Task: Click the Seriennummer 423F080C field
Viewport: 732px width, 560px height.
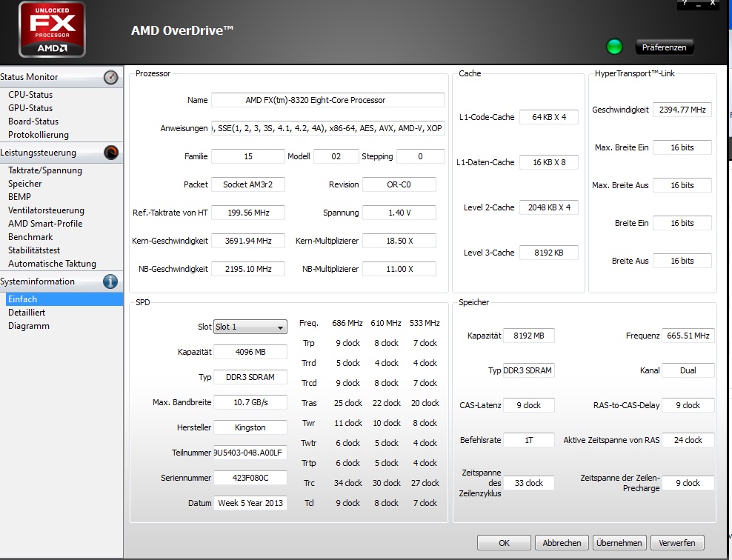Action: click(x=250, y=478)
